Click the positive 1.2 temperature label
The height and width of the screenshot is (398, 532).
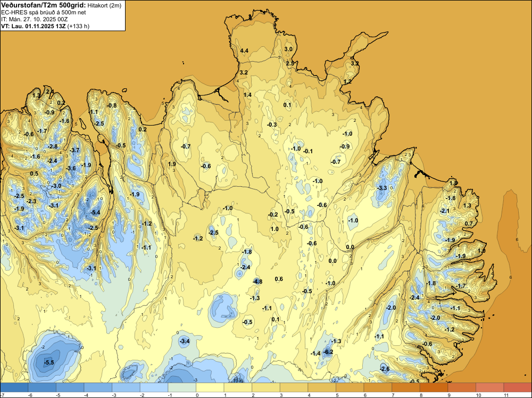347,82
